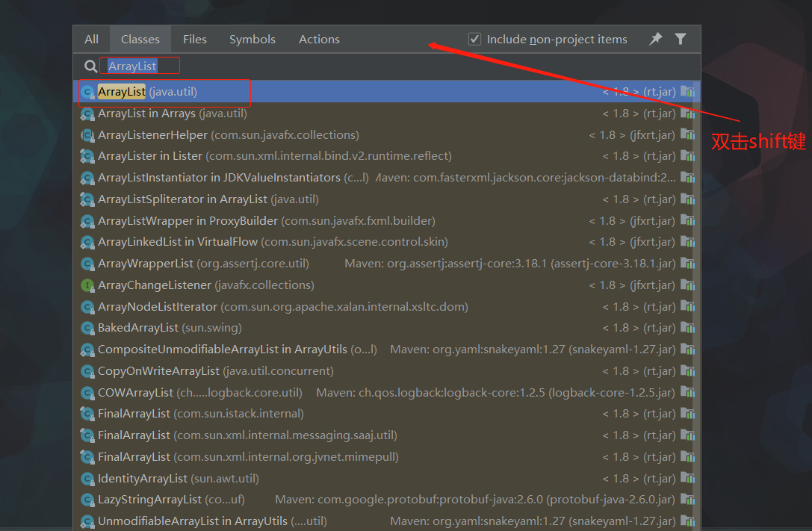The image size is (812, 531).
Task: Click library icon on IdentityArrayList row
Action: coord(687,478)
